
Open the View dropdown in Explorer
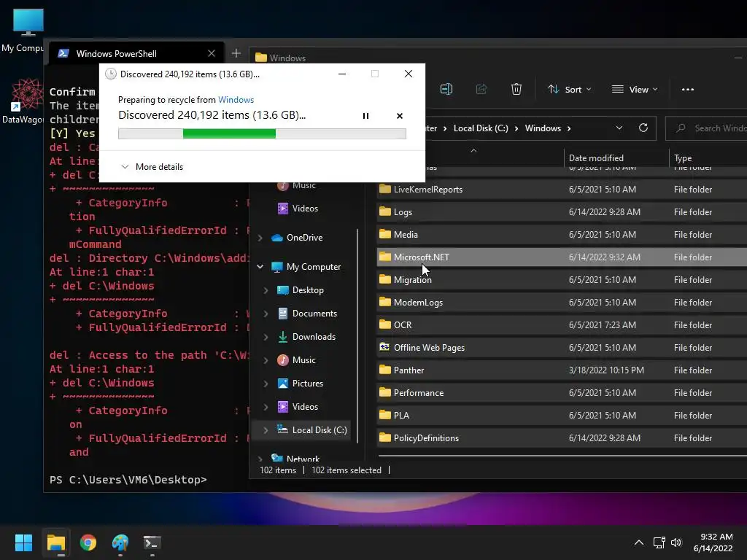coord(634,89)
